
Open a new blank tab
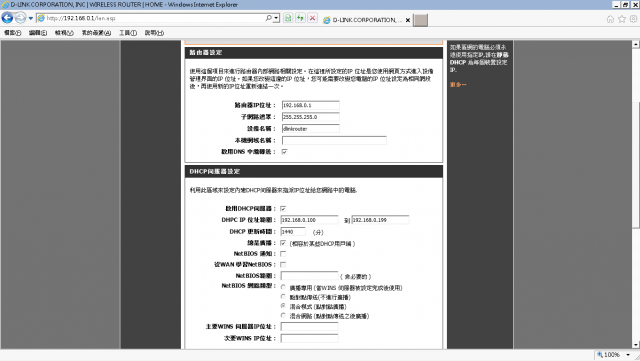point(420,20)
